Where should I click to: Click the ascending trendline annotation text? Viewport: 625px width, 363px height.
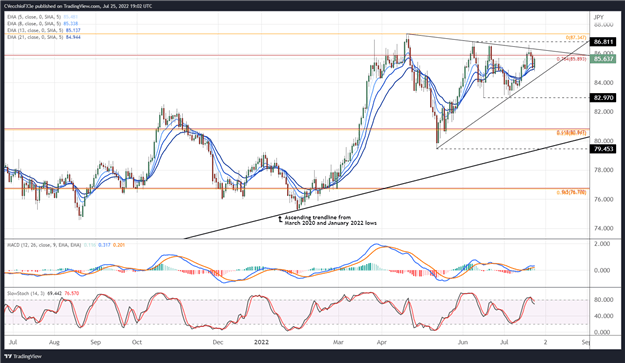pyautogui.click(x=330, y=220)
